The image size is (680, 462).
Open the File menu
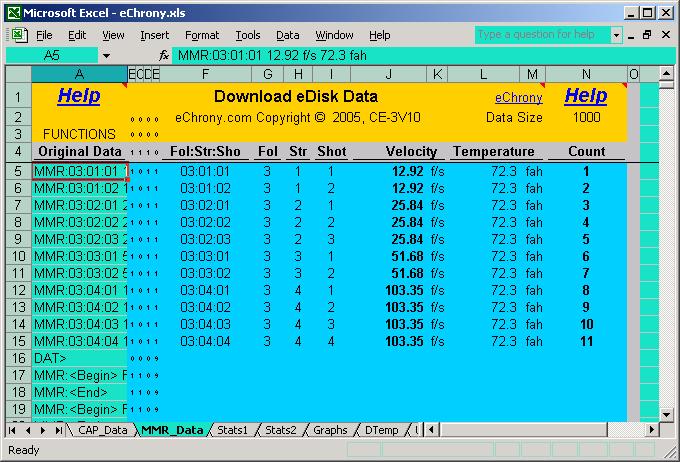(x=44, y=35)
